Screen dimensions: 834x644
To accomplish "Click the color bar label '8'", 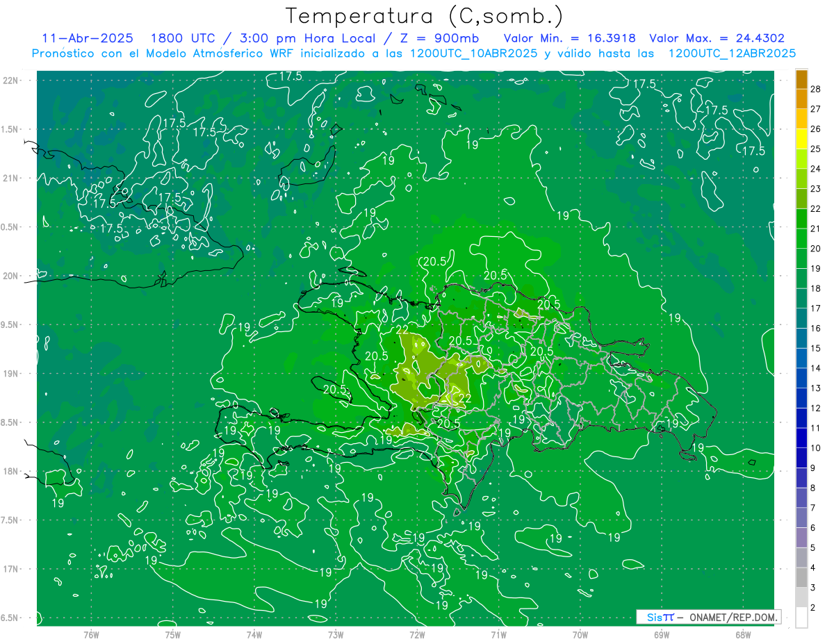I will 814,488.
